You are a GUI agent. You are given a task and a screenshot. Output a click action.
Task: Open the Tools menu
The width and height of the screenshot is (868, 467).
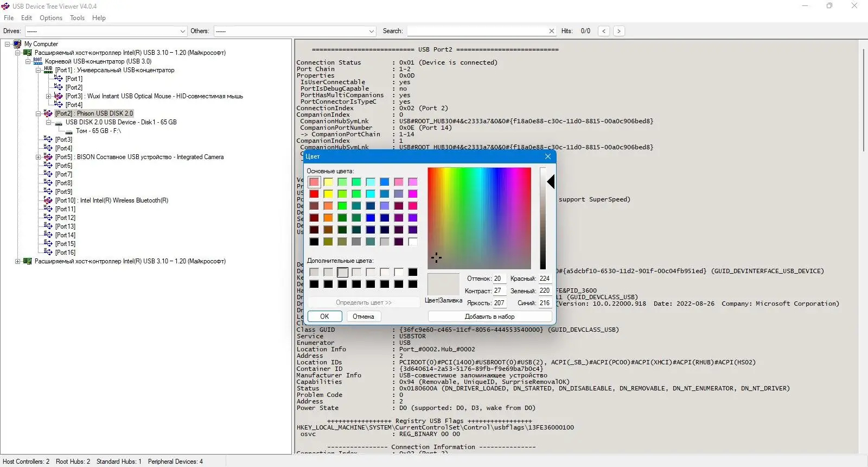(77, 18)
